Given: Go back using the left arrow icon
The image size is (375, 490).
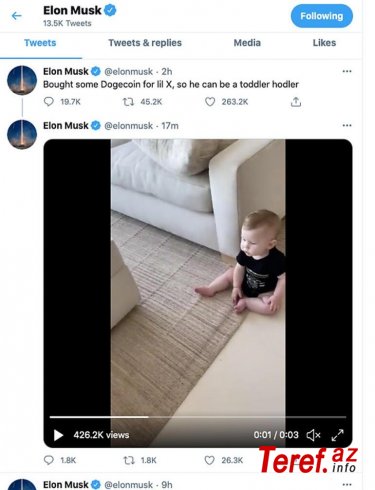Looking at the screenshot, I should [16, 16].
